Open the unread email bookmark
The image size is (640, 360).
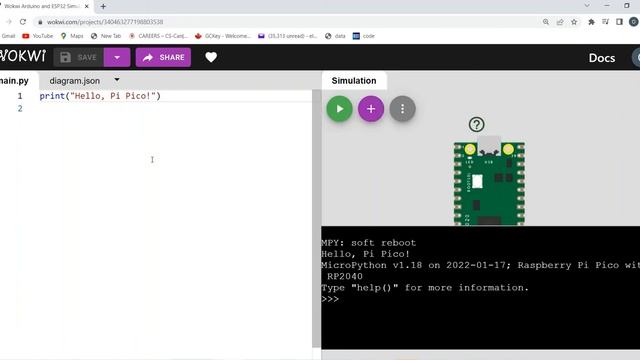point(288,36)
